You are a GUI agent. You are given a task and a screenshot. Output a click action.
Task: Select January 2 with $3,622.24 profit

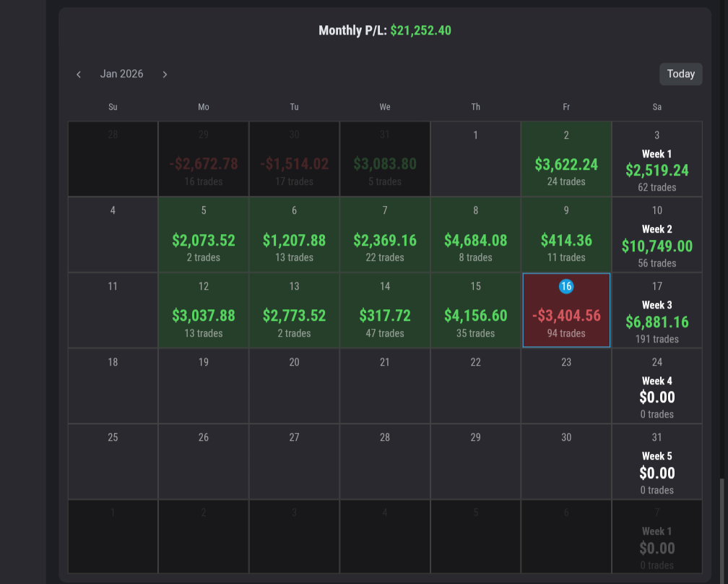coord(566,159)
